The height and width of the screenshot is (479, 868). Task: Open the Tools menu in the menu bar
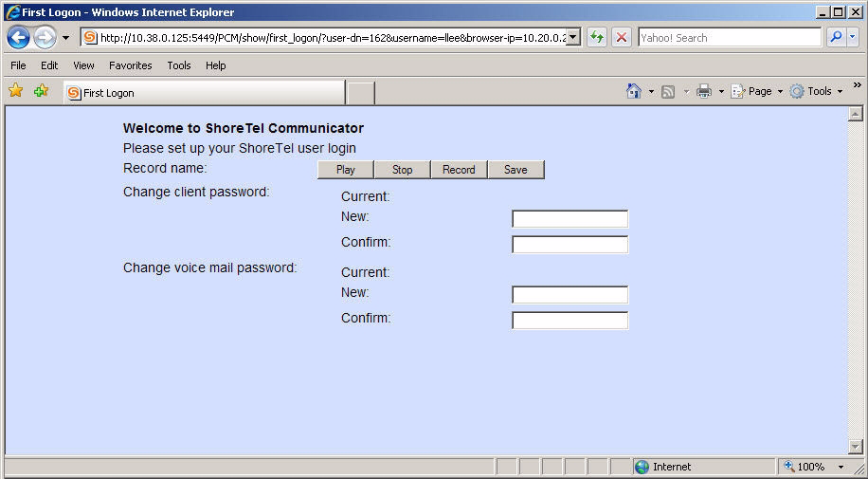coord(179,65)
